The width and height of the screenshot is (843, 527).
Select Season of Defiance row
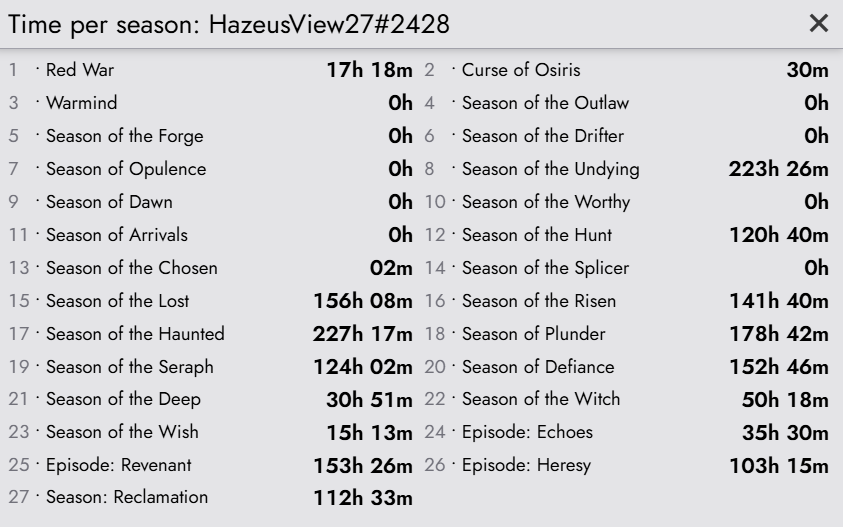(x=626, y=367)
